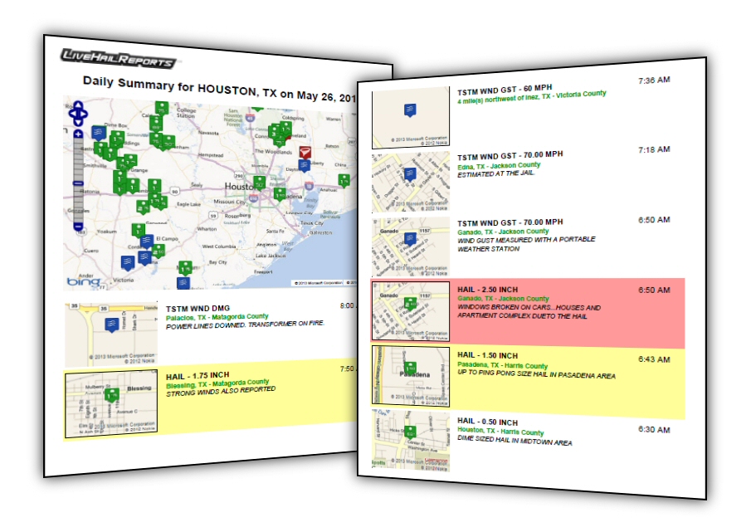Zoom in with the map plus button
This screenshot has height=532, width=756.
tap(78, 134)
